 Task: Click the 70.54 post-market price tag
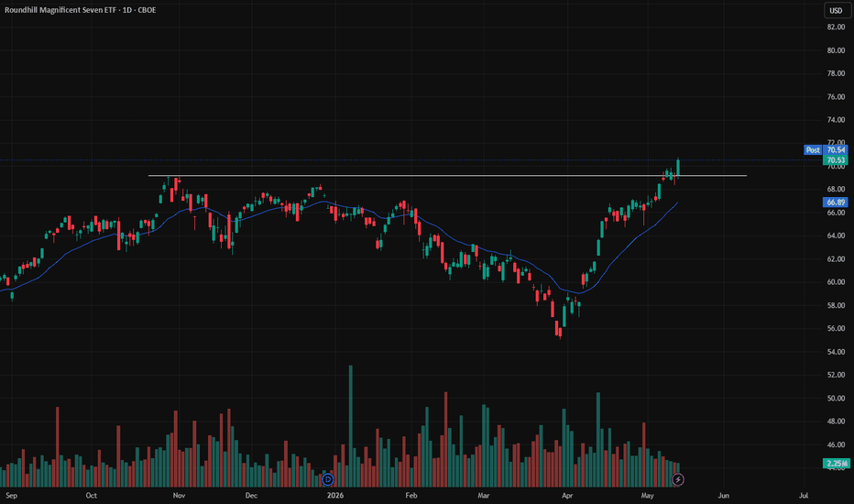point(836,150)
